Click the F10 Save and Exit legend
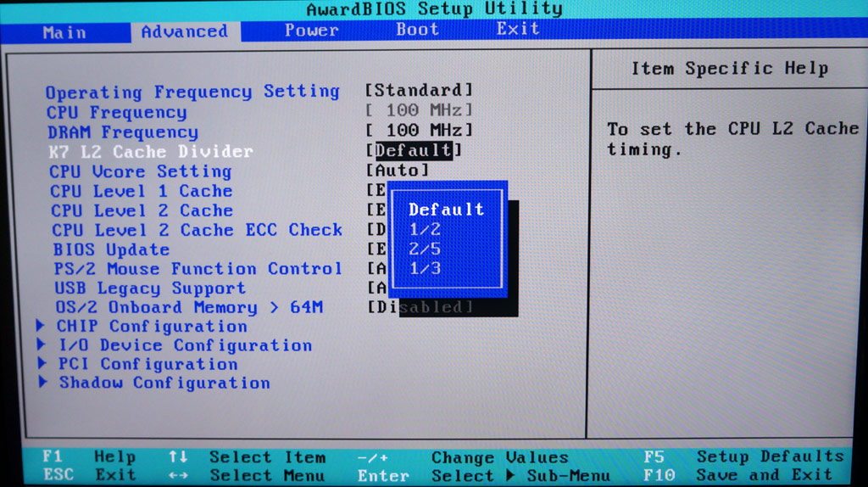This screenshot has width=868, height=487. click(737, 475)
